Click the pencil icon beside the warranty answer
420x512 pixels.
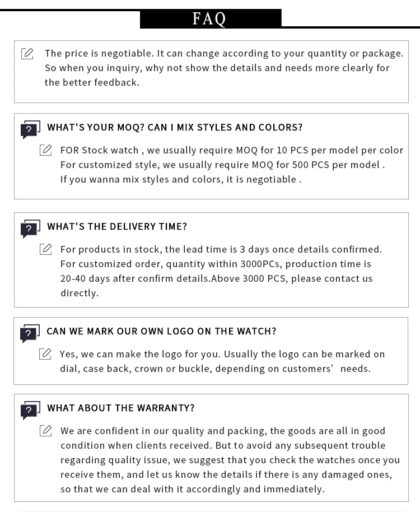(46, 431)
